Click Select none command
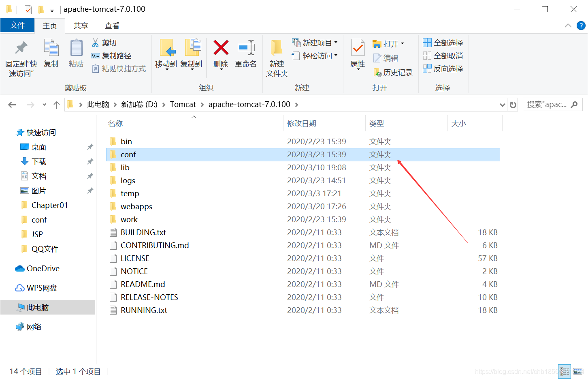The image size is (588, 379). (x=443, y=56)
